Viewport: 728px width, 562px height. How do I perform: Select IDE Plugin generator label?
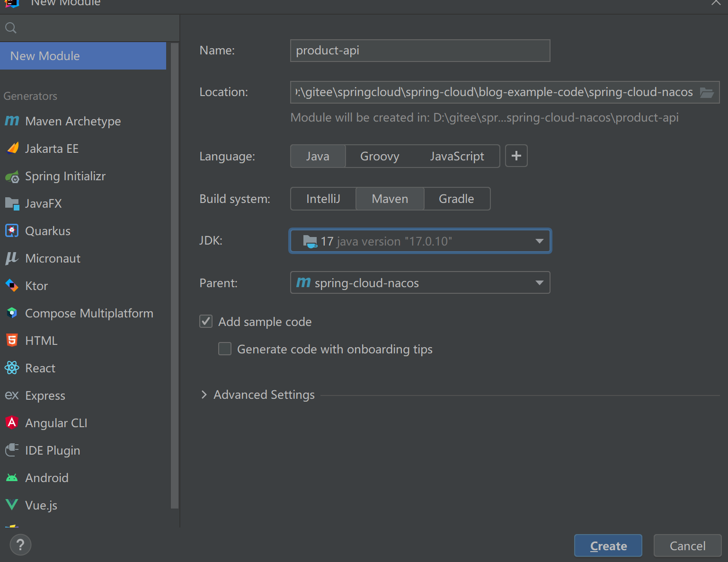(x=53, y=450)
